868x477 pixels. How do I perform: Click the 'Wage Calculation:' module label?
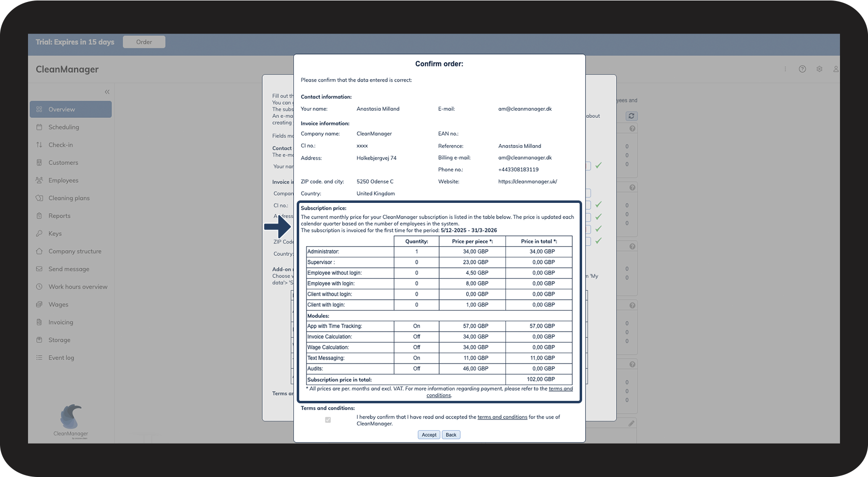click(x=328, y=348)
